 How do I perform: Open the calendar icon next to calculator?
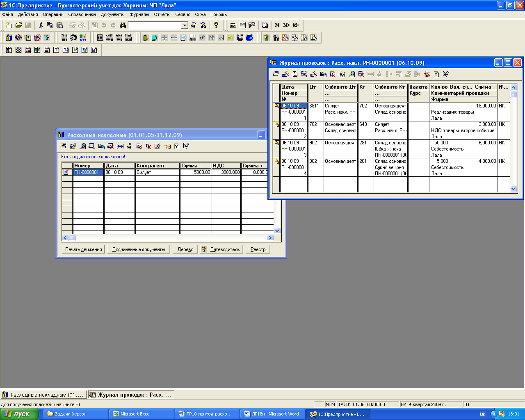click(x=242, y=25)
